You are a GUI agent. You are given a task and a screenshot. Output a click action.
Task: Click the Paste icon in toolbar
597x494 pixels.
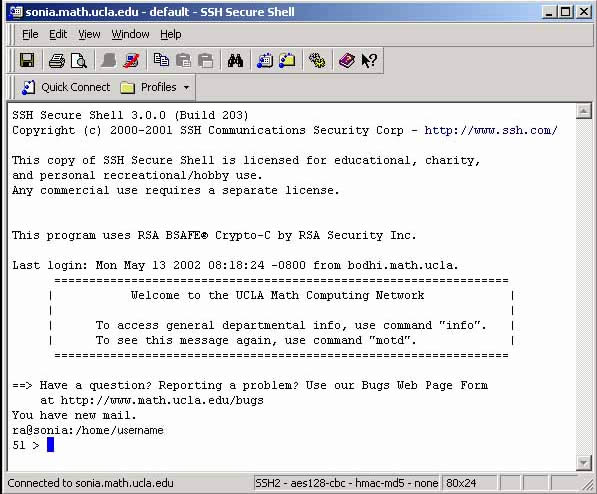pos(183,60)
